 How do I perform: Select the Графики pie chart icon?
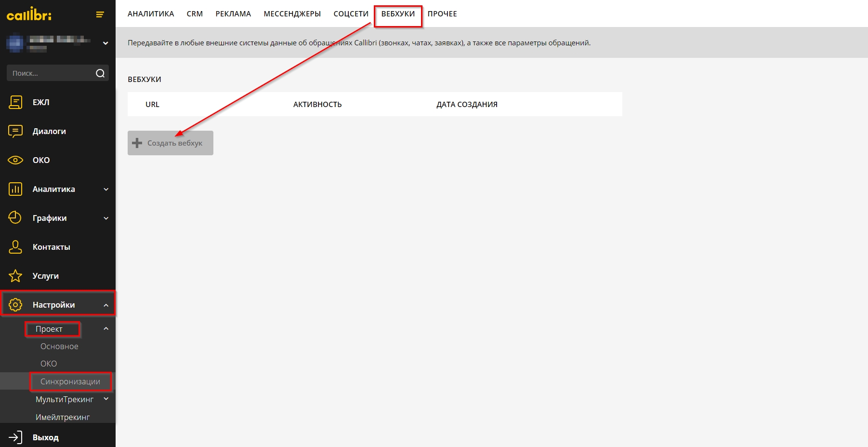pyautogui.click(x=15, y=218)
